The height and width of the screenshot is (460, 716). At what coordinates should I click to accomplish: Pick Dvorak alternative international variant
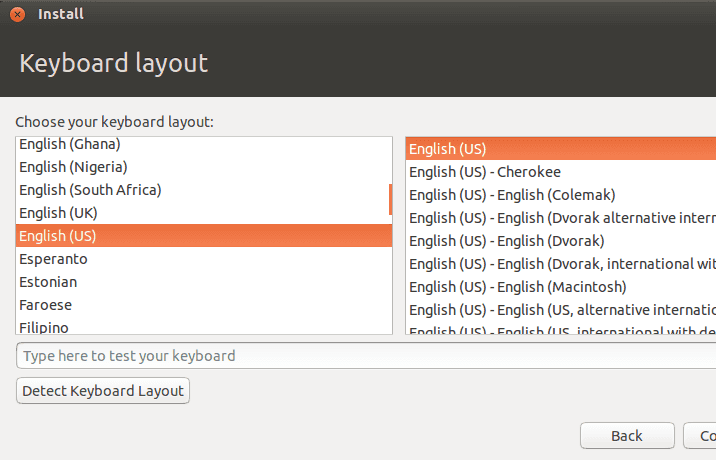[x=560, y=218]
